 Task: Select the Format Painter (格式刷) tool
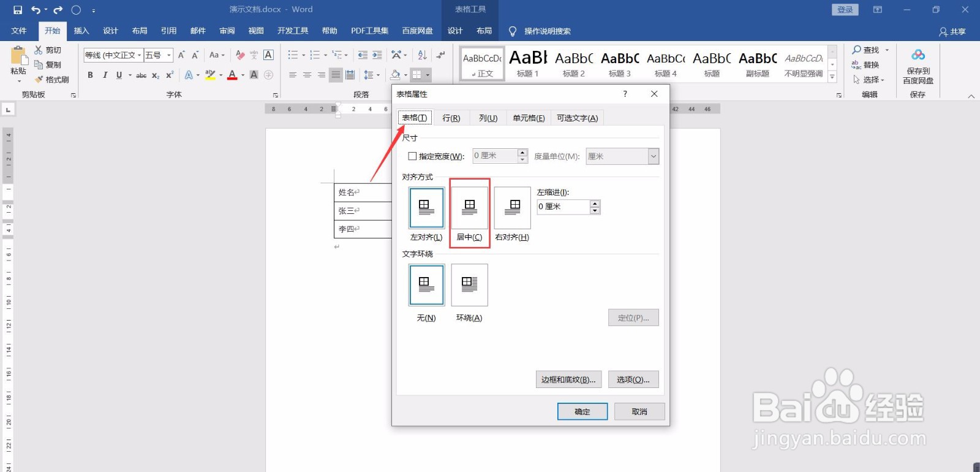tap(52, 80)
